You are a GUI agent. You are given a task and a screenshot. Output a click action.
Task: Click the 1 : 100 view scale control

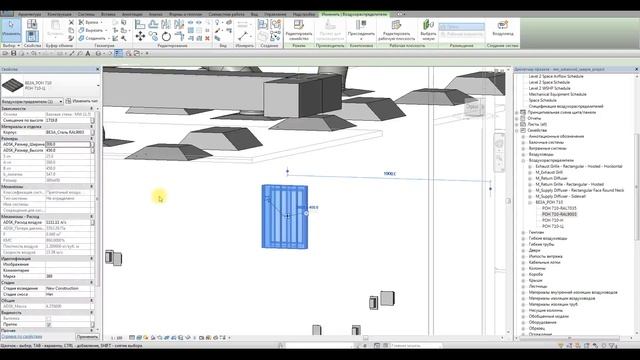pos(116,338)
